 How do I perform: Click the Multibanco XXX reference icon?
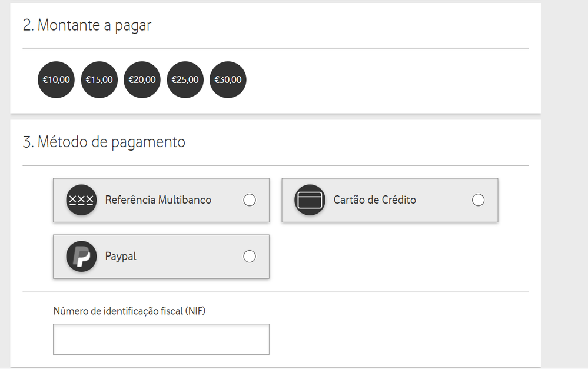[81, 200]
